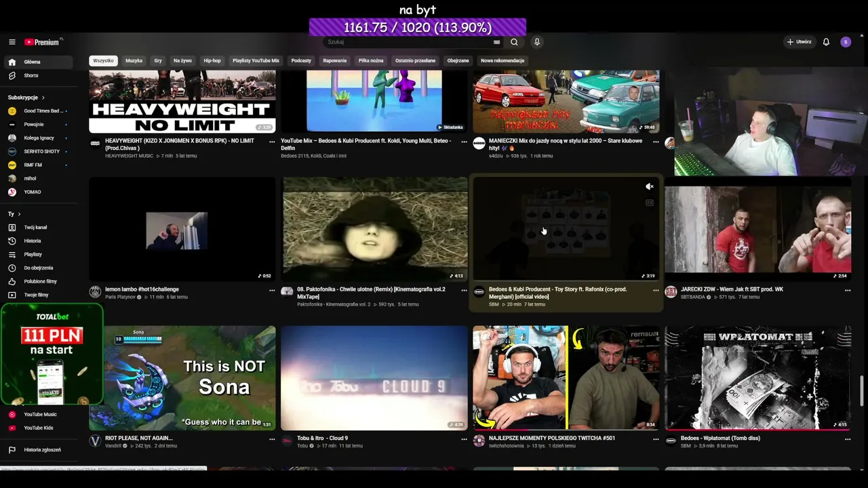Screen dimensions: 868x488
Task: Open Playlisty in the sidebar
Action: click(x=37, y=254)
